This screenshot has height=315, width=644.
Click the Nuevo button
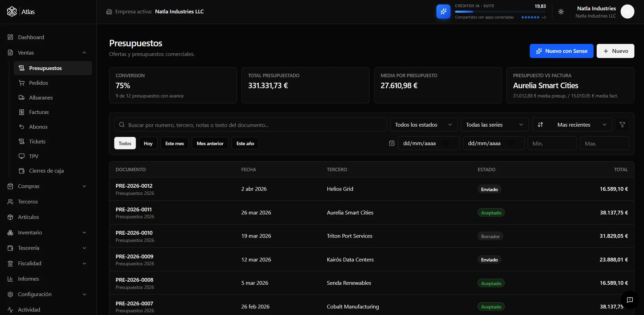pyautogui.click(x=615, y=51)
